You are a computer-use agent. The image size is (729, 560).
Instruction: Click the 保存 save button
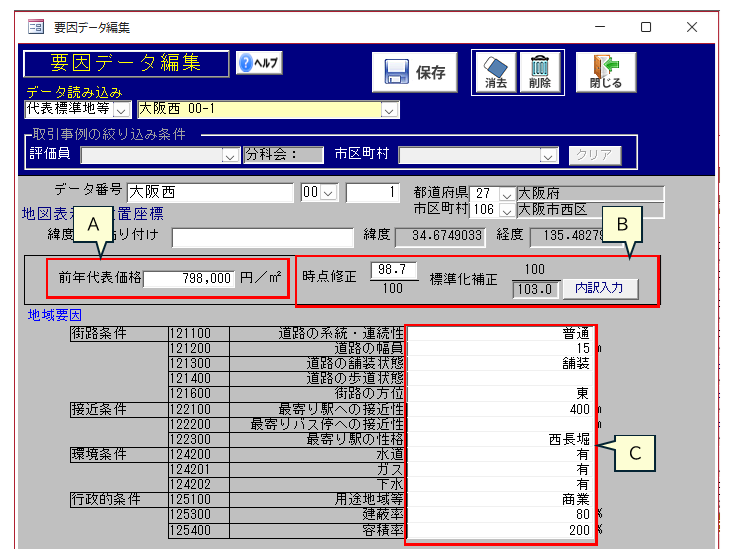coord(414,72)
